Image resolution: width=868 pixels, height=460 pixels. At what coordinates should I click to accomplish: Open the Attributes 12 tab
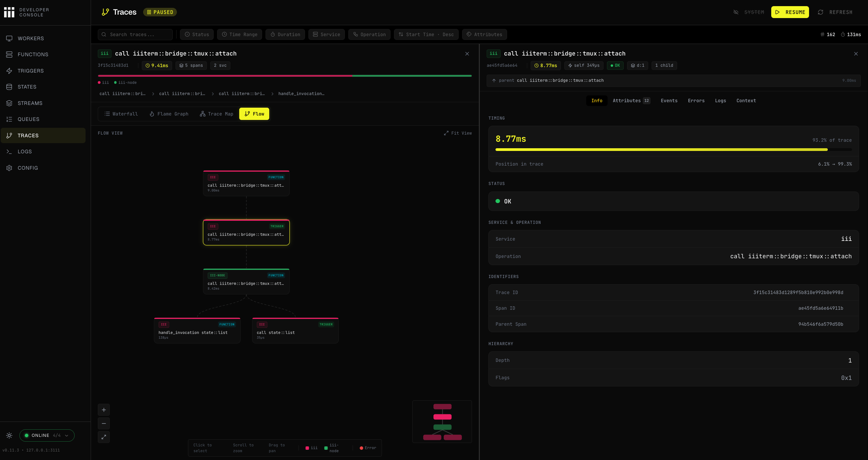click(x=631, y=101)
